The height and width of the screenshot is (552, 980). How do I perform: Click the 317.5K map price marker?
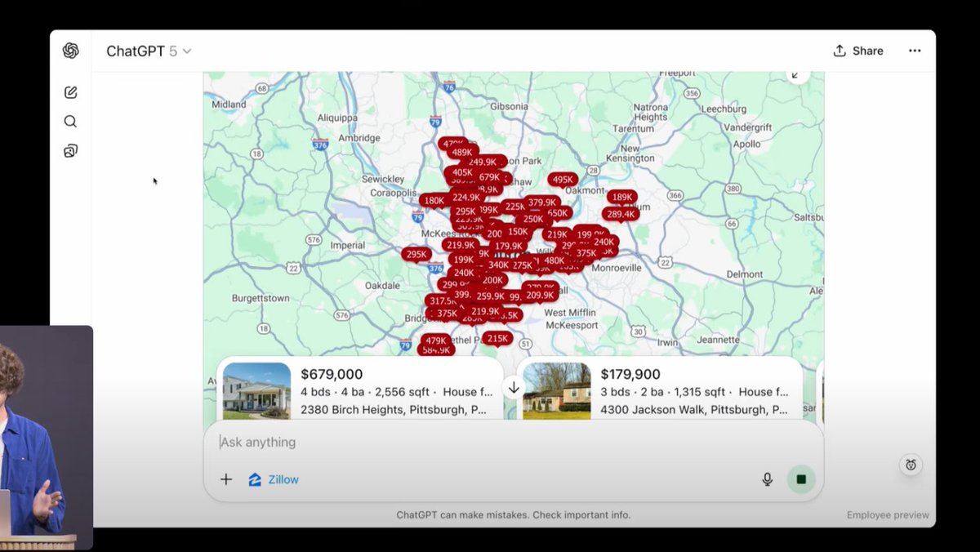coord(444,301)
